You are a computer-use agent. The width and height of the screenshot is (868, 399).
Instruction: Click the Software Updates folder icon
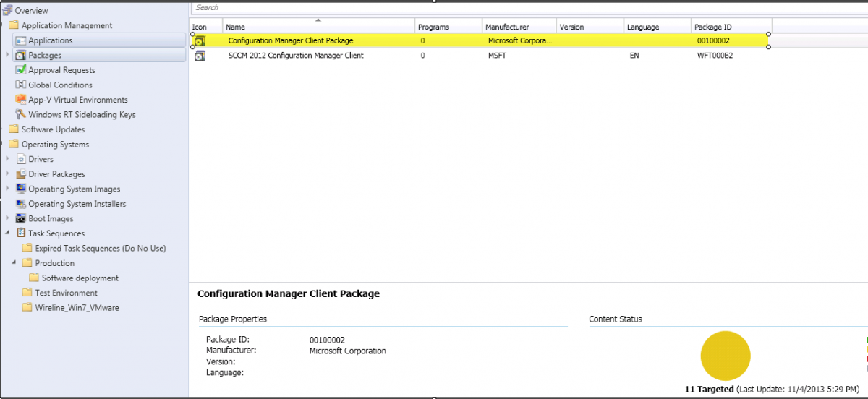click(14, 129)
